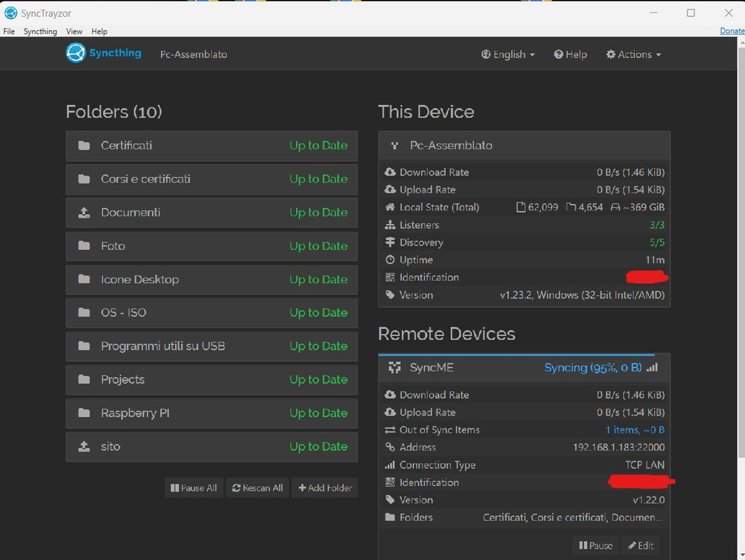Viewport: 745px width, 560px height.
Task: Click QR icon next to This Device Identification
Action: pyautogui.click(x=390, y=277)
